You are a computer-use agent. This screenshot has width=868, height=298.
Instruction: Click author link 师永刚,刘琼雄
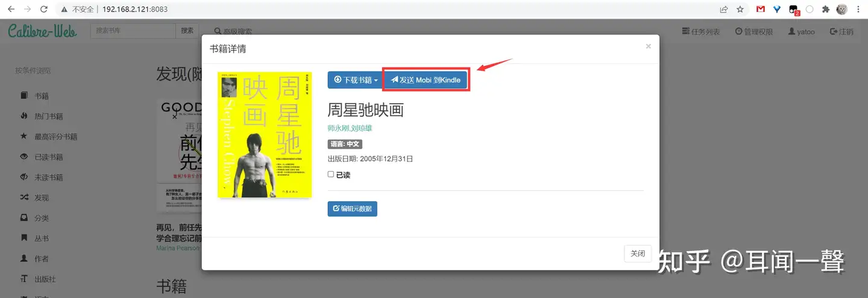(x=350, y=128)
